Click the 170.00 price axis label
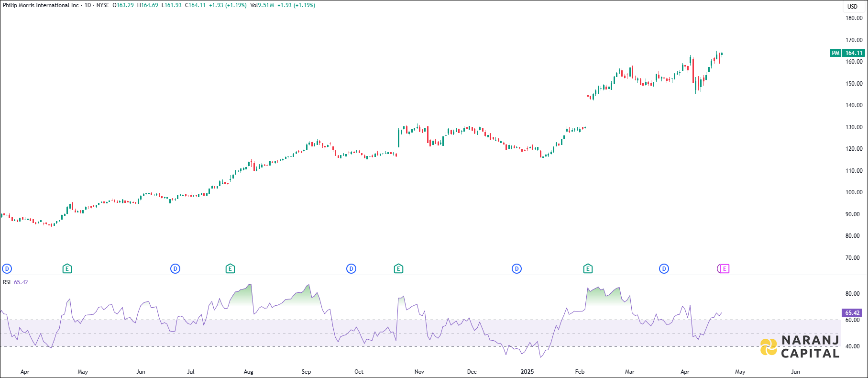Screen dimensions: 868x378 (854, 40)
